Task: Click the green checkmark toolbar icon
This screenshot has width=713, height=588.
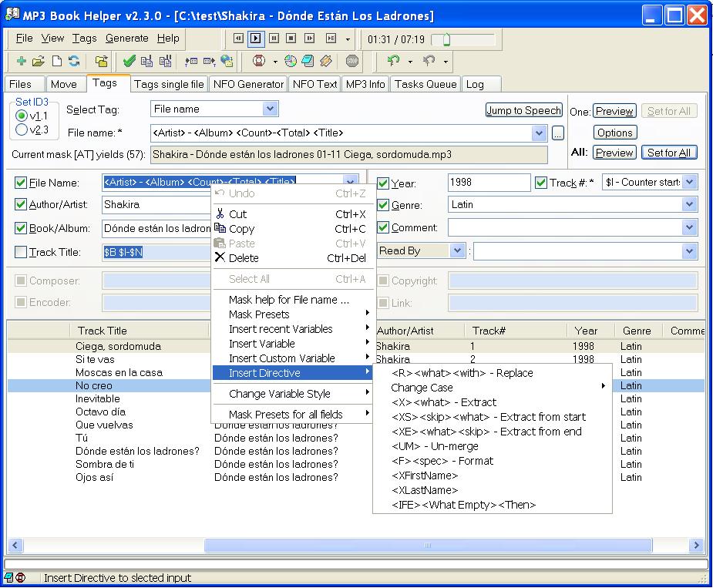Action: (129, 61)
